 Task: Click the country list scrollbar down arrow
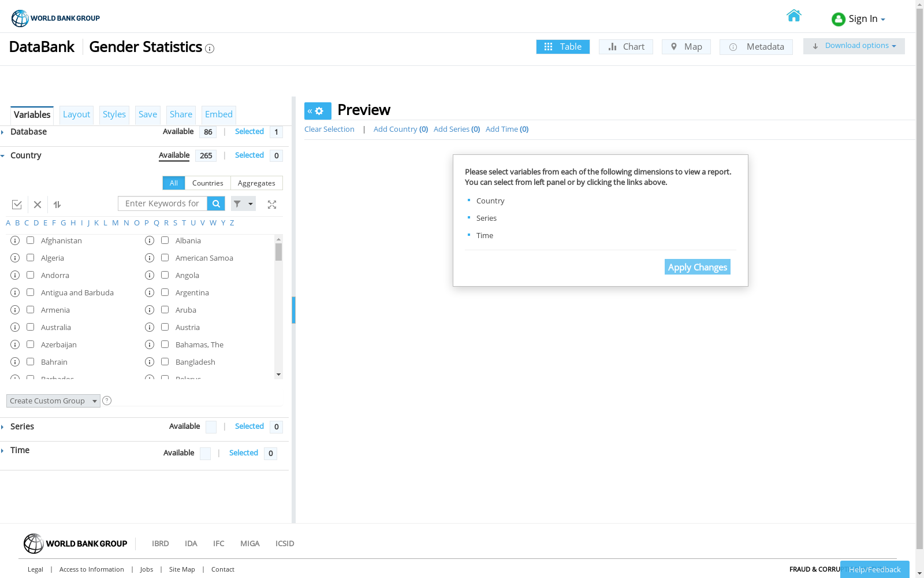coord(278,375)
